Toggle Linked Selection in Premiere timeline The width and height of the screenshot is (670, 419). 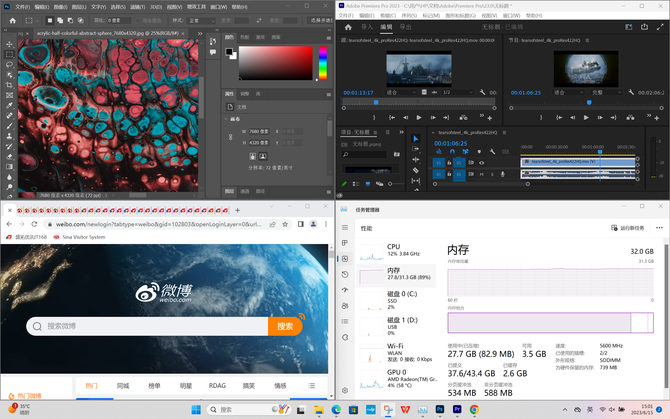465,152
